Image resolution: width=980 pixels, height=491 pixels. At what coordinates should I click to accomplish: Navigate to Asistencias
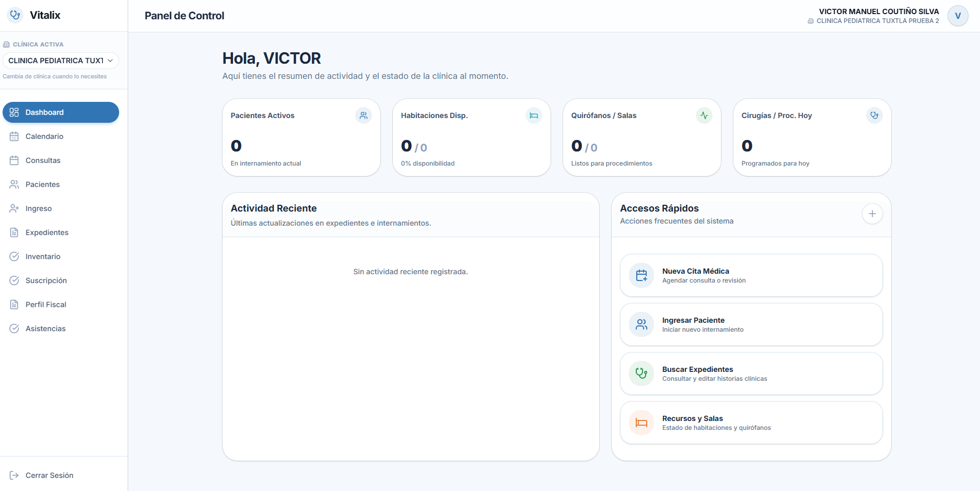point(61,329)
